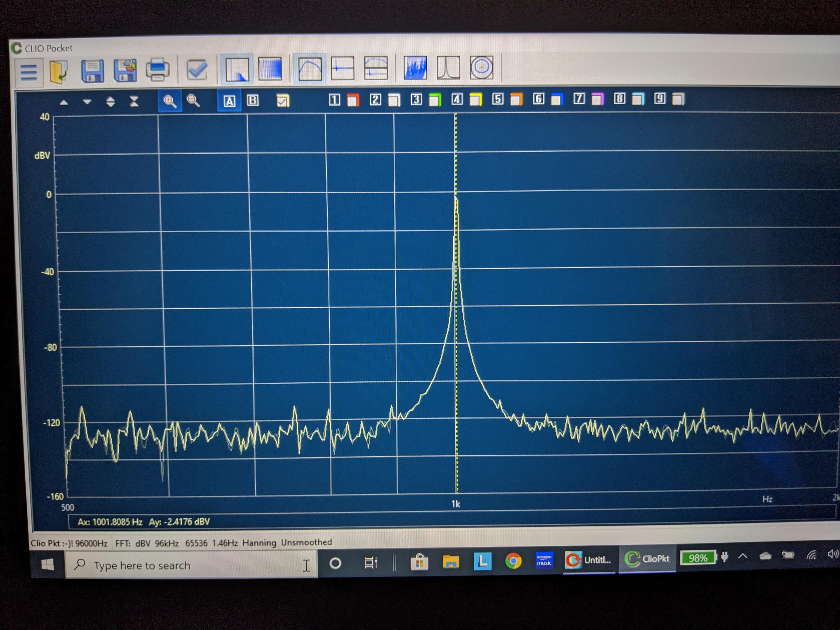Screen dimensions: 840x630
Task: Select the sweep measurement mode icon
Action: pos(270,69)
